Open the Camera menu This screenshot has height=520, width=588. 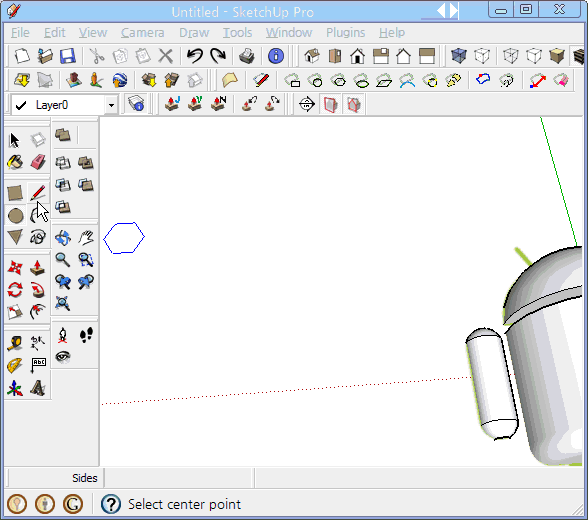142,33
